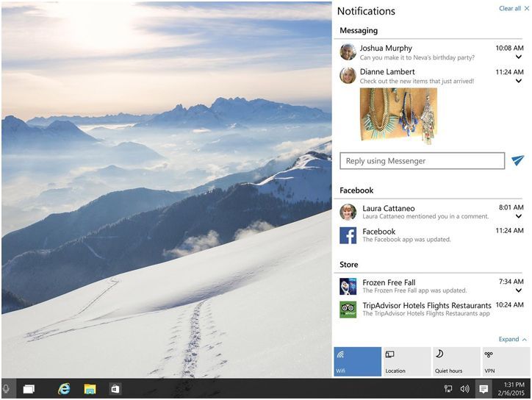Expand Frozen Free Fall notification chevron
Screen dimensions: 532x400
(519, 290)
